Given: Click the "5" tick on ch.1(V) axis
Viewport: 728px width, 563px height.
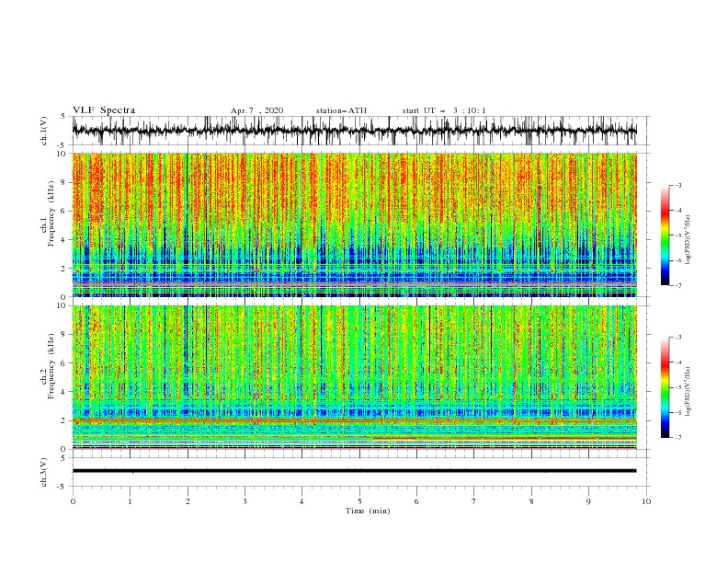Looking at the screenshot, I should pyautogui.click(x=64, y=116).
